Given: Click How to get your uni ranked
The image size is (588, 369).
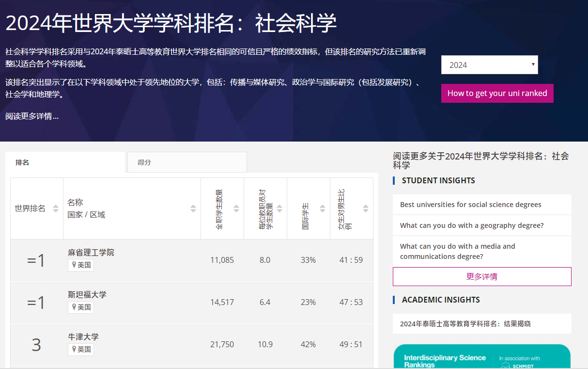Looking at the screenshot, I should pyautogui.click(x=497, y=93).
